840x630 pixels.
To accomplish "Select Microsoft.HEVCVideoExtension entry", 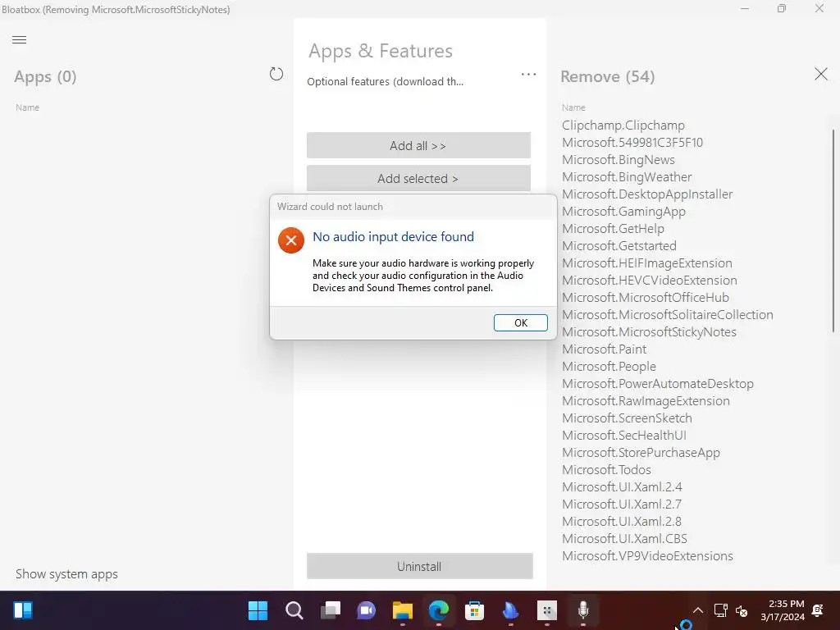I will (650, 281).
